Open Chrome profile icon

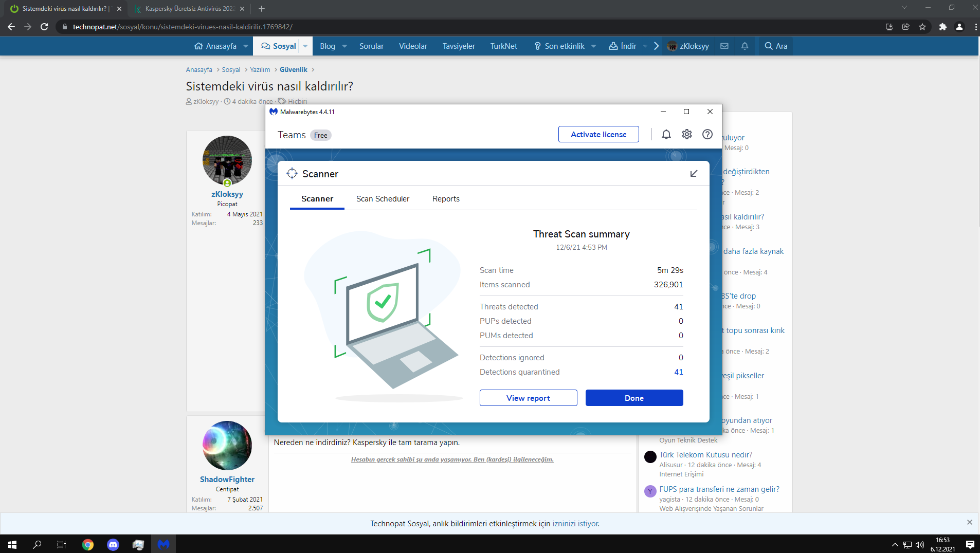click(x=959, y=27)
